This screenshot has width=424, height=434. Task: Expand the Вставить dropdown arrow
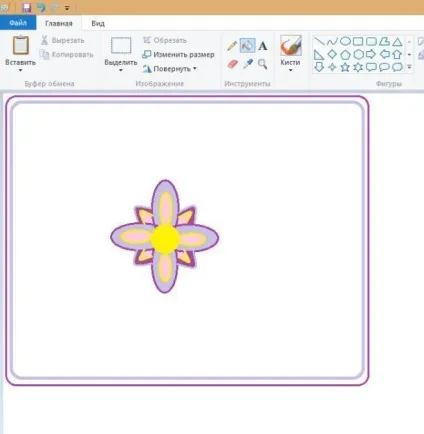click(20, 70)
